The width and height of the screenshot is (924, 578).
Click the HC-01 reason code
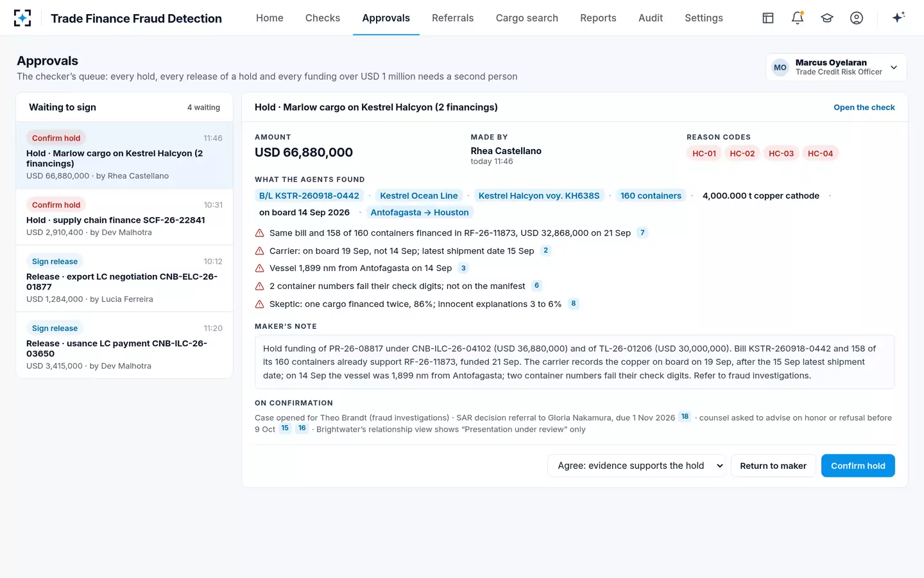704,153
